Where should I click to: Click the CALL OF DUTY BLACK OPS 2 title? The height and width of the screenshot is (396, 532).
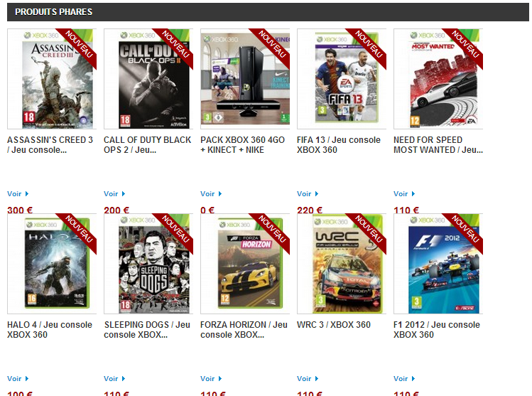coord(147,145)
